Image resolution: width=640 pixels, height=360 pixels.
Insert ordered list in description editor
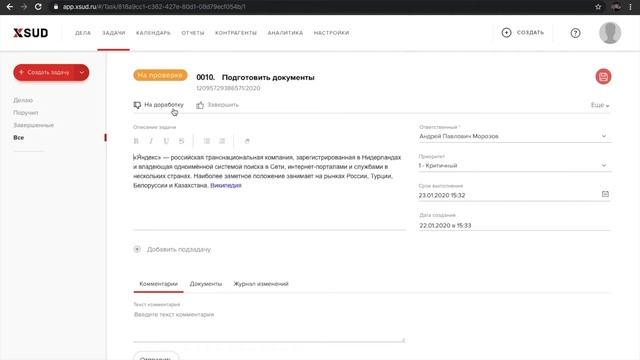click(x=207, y=141)
